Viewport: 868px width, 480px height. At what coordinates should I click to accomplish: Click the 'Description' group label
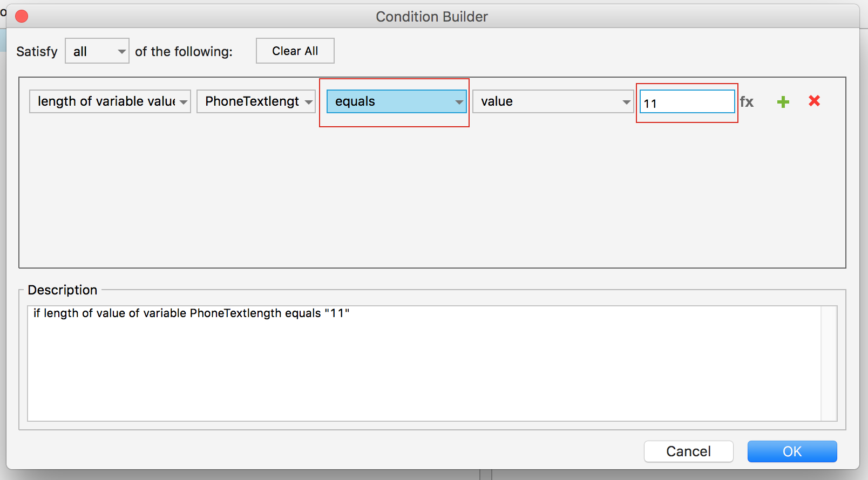(x=63, y=290)
